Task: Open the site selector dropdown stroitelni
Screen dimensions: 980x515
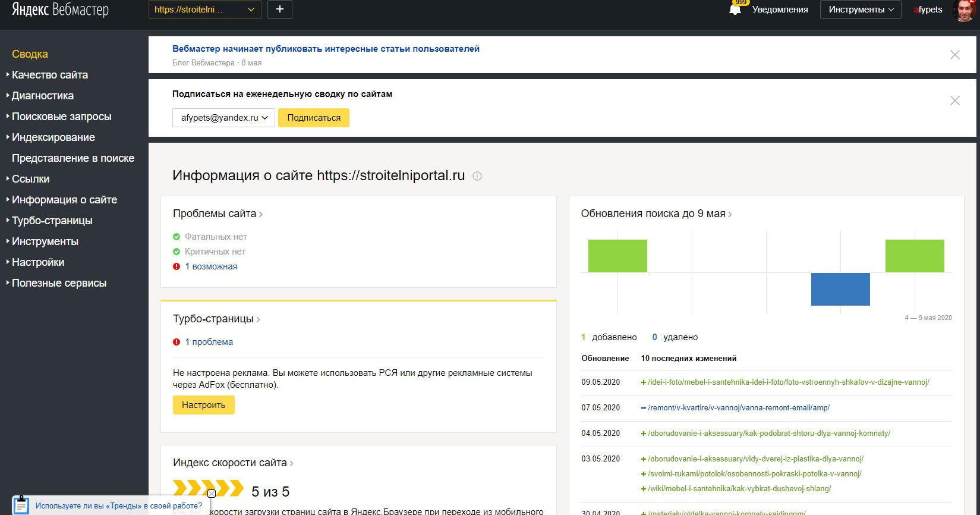Action: point(205,10)
